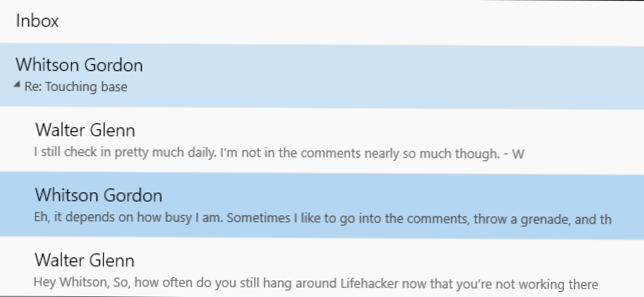Click the Inbox folder heading
Image resolution: width=644 pixels, height=297 pixels.
tap(38, 21)
